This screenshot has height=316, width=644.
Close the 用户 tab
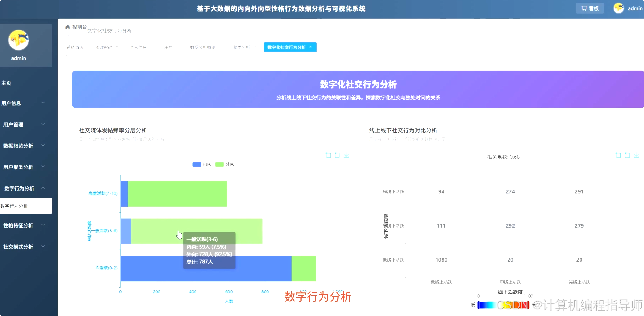(177, 47)
